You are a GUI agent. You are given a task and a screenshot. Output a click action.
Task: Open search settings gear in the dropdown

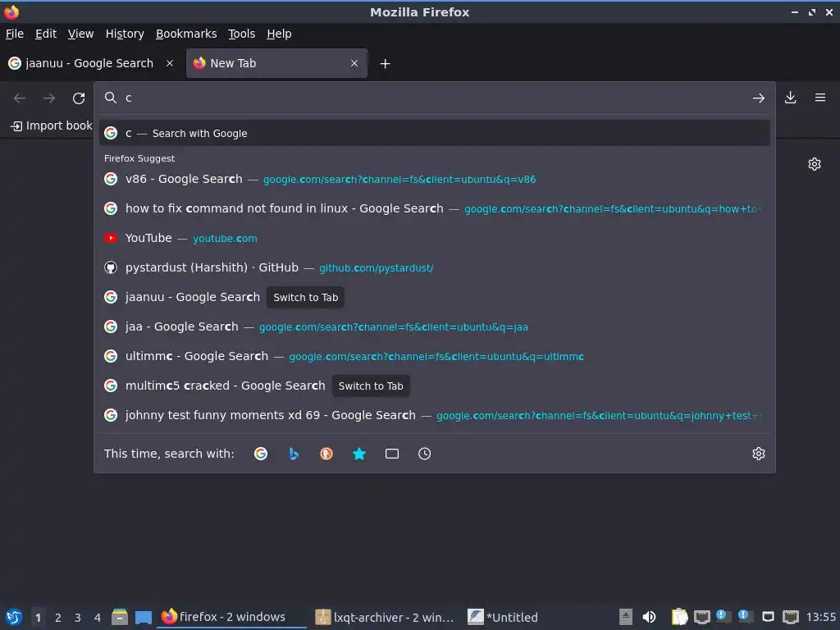coord(759,454)
